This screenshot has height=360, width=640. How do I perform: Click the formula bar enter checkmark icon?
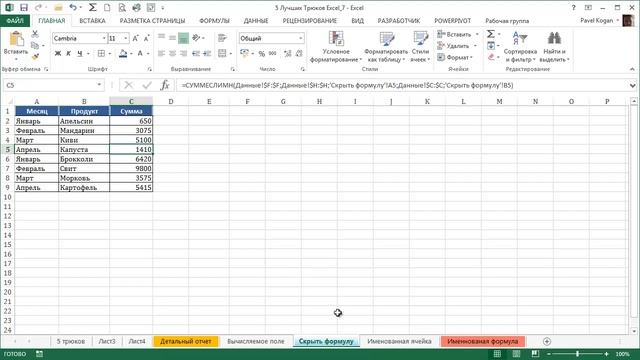coord(147,85)
